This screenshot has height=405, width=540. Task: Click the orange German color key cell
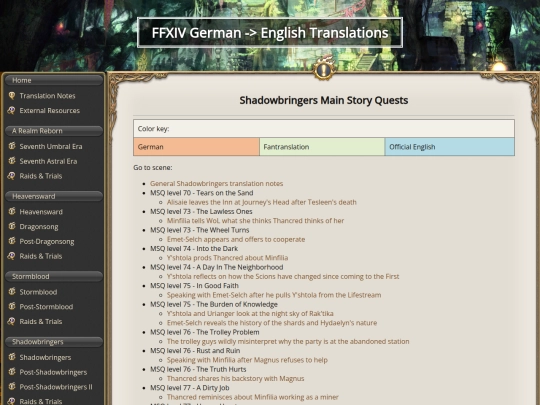196,147
